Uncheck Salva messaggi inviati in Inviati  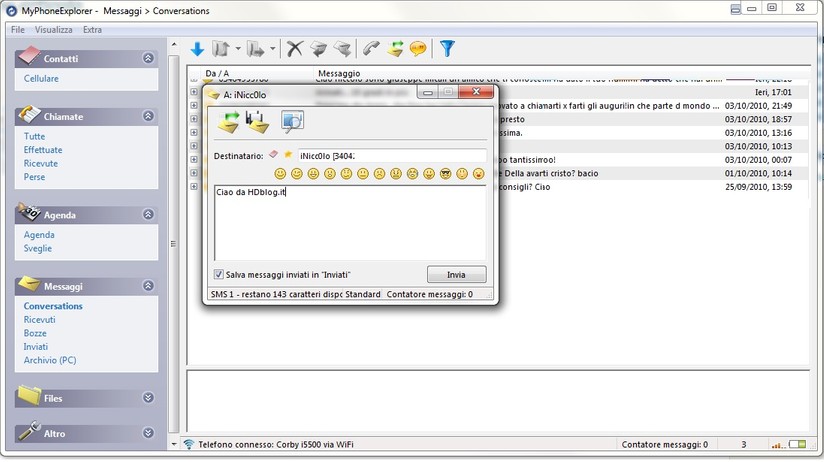pos(219,274)
